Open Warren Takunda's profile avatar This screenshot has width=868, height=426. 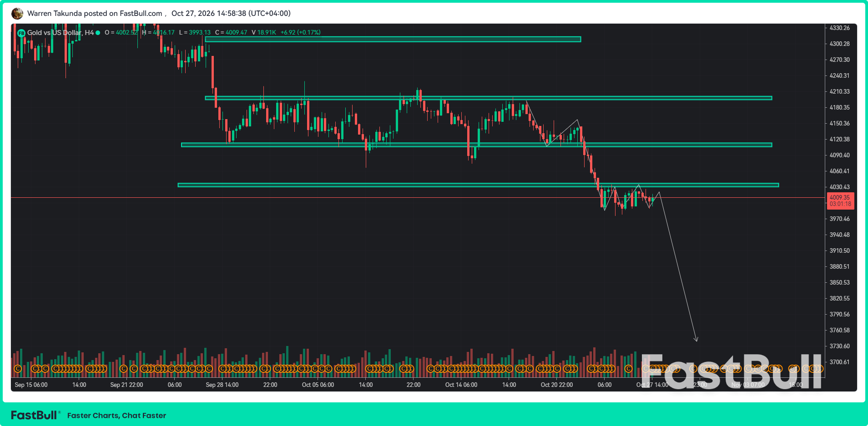click(17, 14)
